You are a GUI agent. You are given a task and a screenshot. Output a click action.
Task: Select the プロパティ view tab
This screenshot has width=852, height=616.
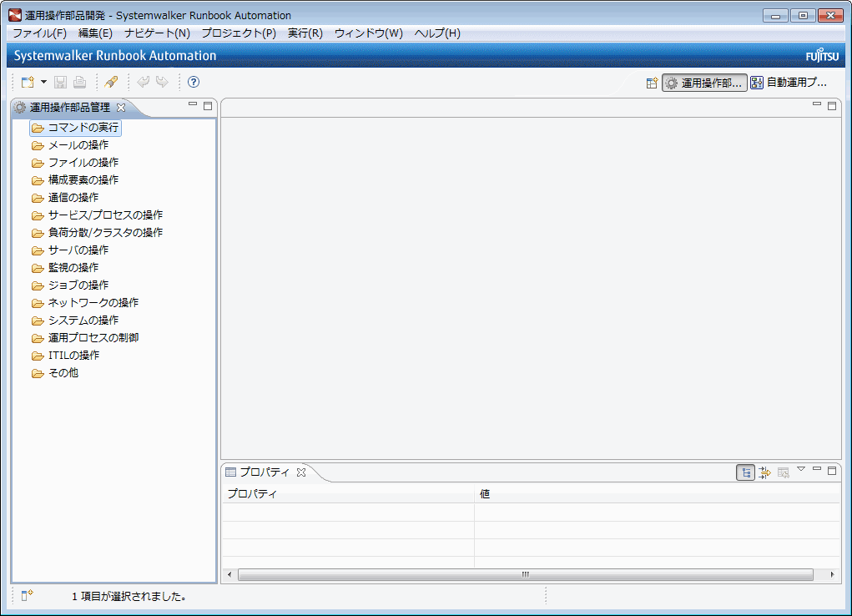click(264, 472)
